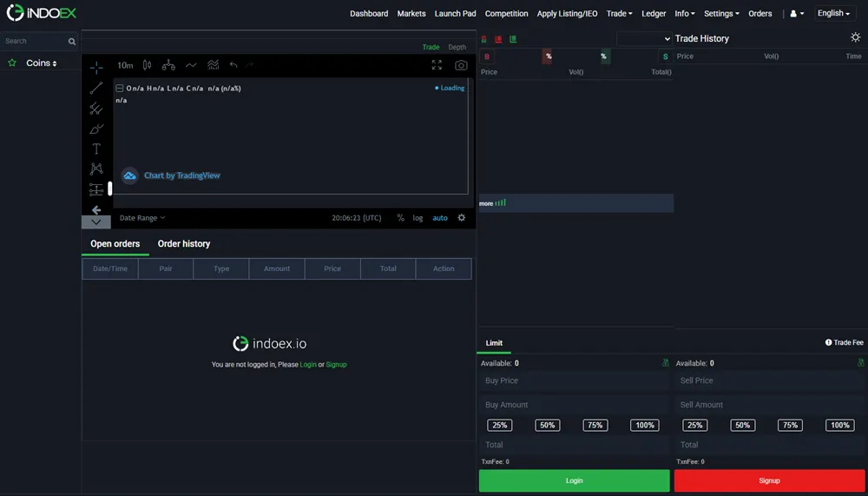Screen dimensions: 868x496
Task: Undo last chart action
Action: pyautogui.click(x=233, y=65)
